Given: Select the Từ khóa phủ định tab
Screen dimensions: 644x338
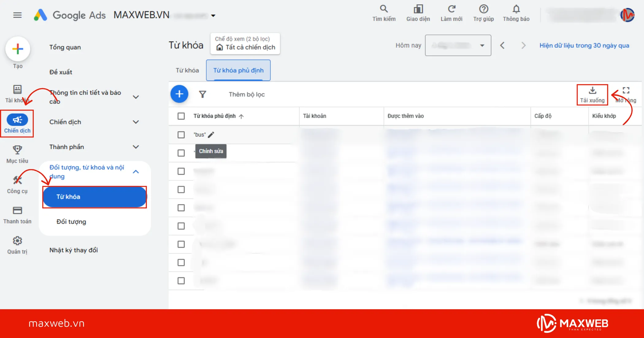Looking at the screenshot, I should pos(238,71).
